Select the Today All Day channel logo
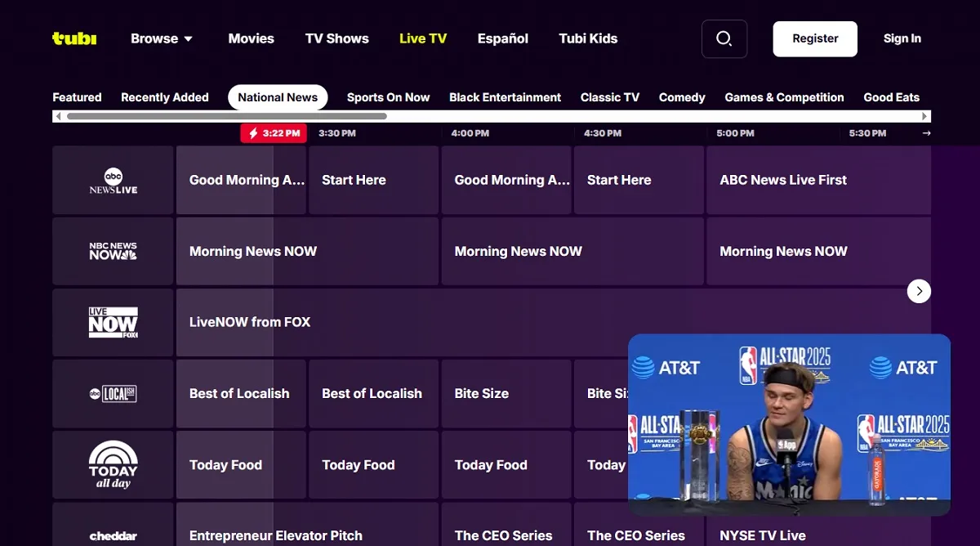Image resolution: width=980 pixels, height=546 pixels. click(x=113, y=465)
